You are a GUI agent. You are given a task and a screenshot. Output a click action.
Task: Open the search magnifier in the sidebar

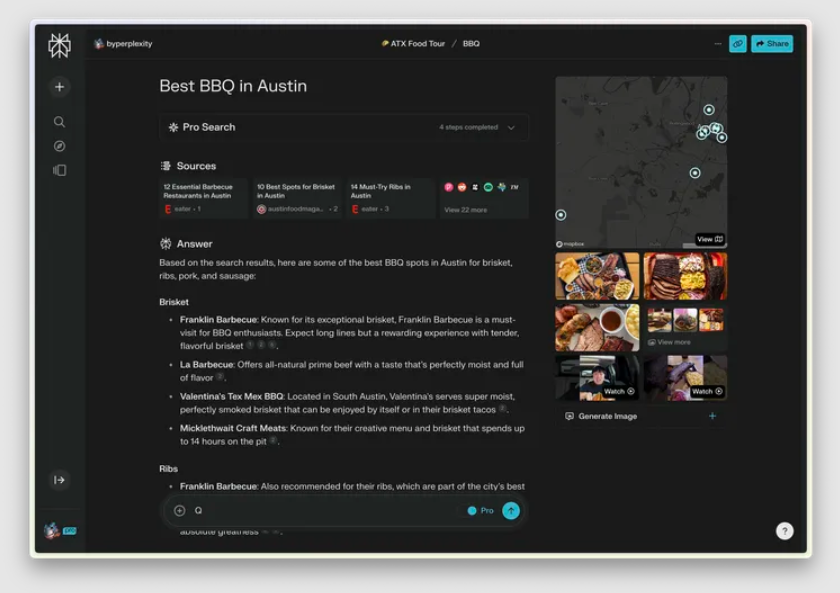coord(59,122)
